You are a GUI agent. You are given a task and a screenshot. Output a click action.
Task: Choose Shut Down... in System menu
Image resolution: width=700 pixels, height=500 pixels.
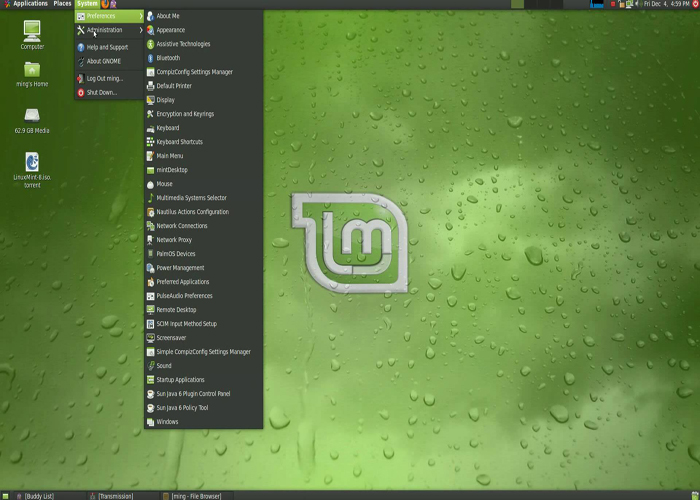[109, 92]
